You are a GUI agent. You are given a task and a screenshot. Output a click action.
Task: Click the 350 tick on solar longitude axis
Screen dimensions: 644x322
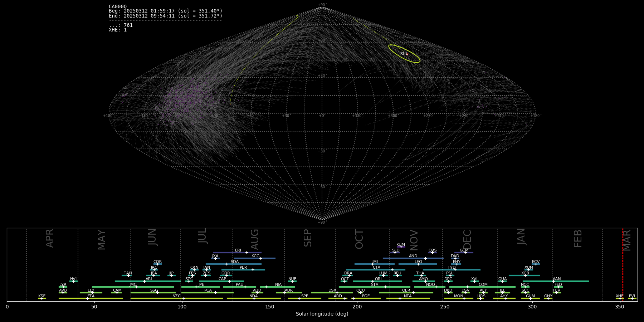(620, 307)
